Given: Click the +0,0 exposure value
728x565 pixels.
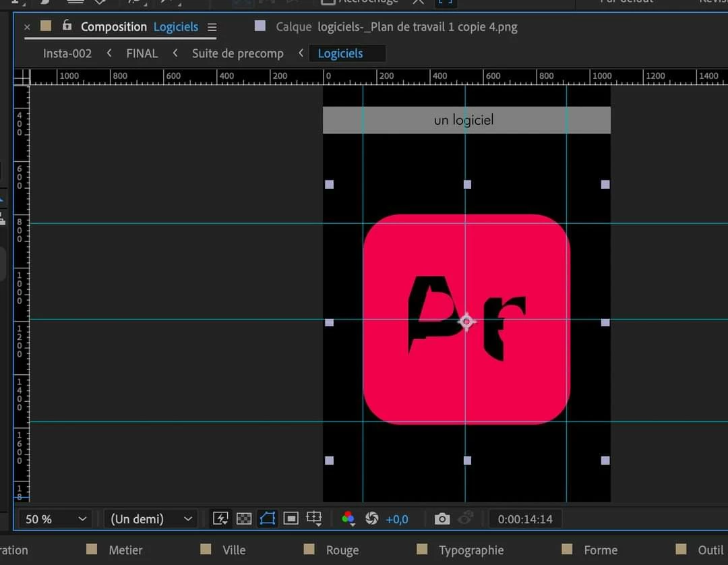Looking at the screenshot, I should coord(397,519).
